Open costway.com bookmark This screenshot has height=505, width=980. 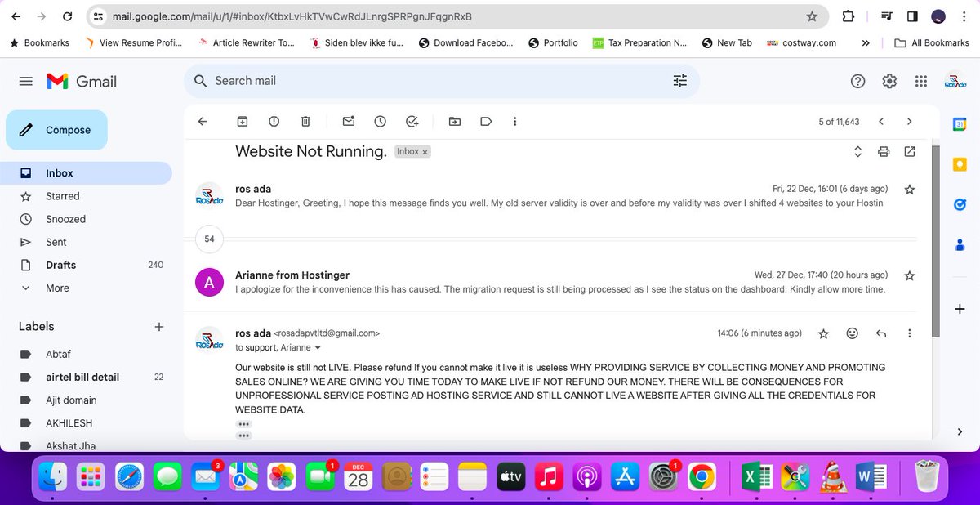click(800, 42)
